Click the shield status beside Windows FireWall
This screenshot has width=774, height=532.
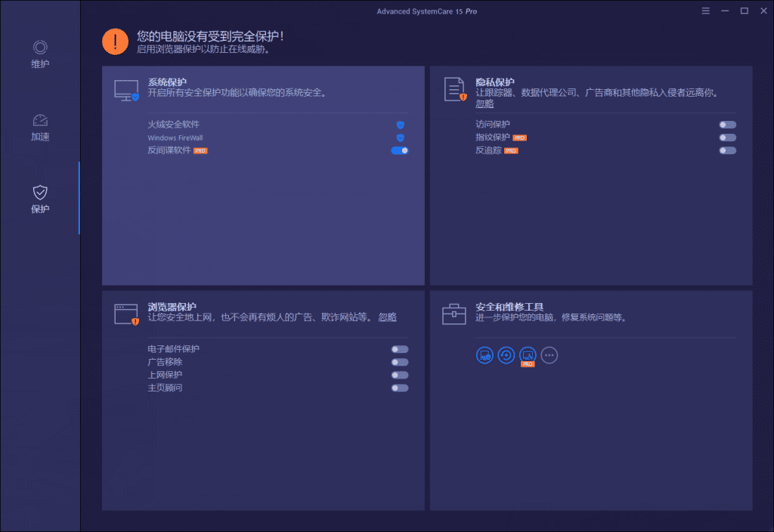click(401, 138)
